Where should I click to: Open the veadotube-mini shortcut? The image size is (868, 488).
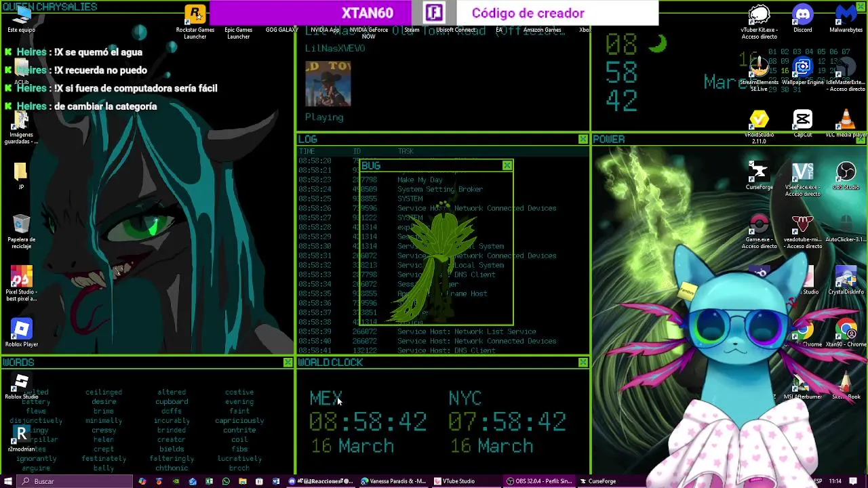[x=802, y=232]
